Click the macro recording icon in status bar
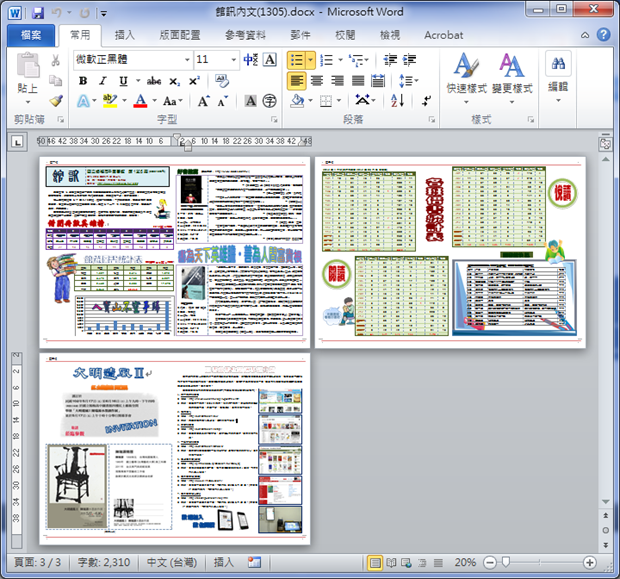Screen dimensions: 620x579 point(254,562)
